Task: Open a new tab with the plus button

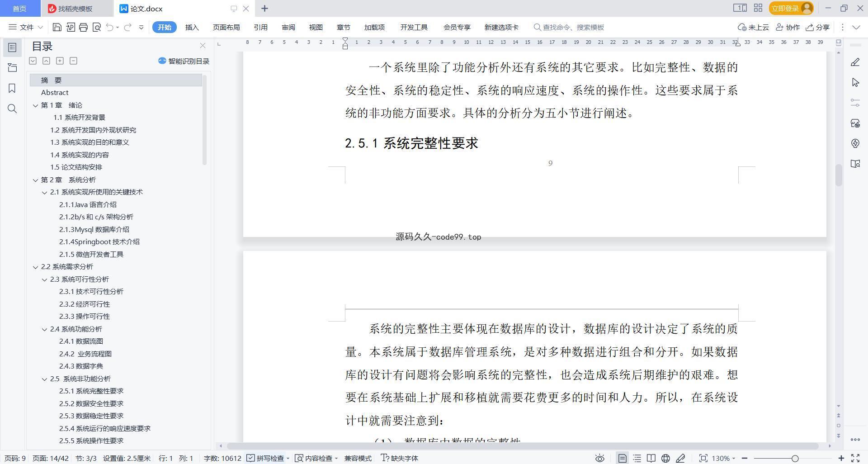Action: [264, 8]
